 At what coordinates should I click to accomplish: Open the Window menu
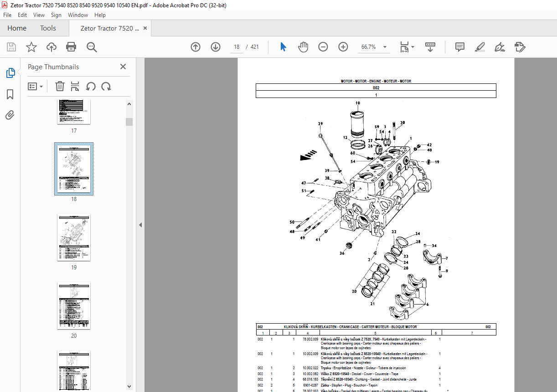pyautogui.click(x=78, y=15)
